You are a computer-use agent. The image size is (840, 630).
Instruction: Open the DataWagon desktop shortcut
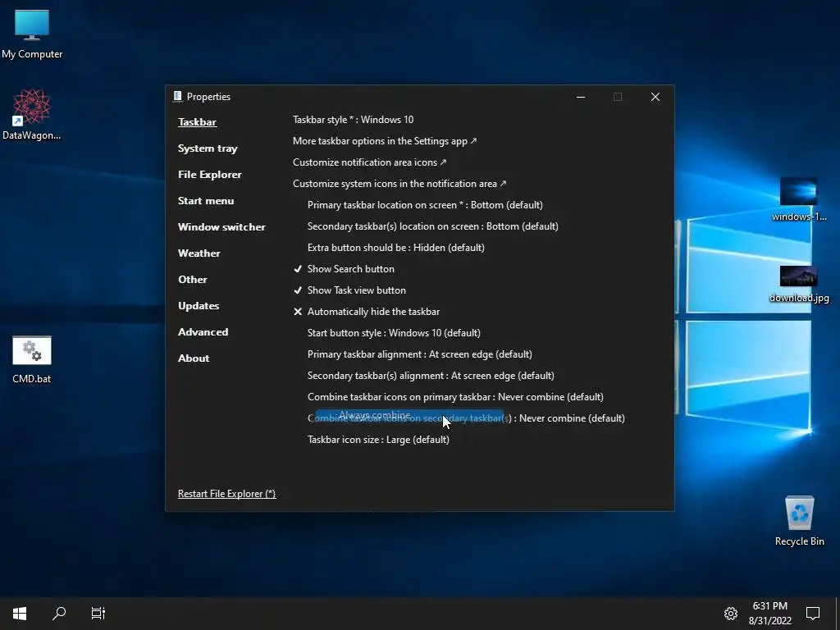pos(32,115)
